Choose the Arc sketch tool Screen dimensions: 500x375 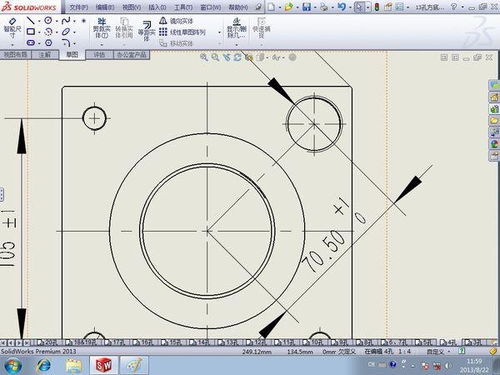pyautogui.click(x=49, y=32)
